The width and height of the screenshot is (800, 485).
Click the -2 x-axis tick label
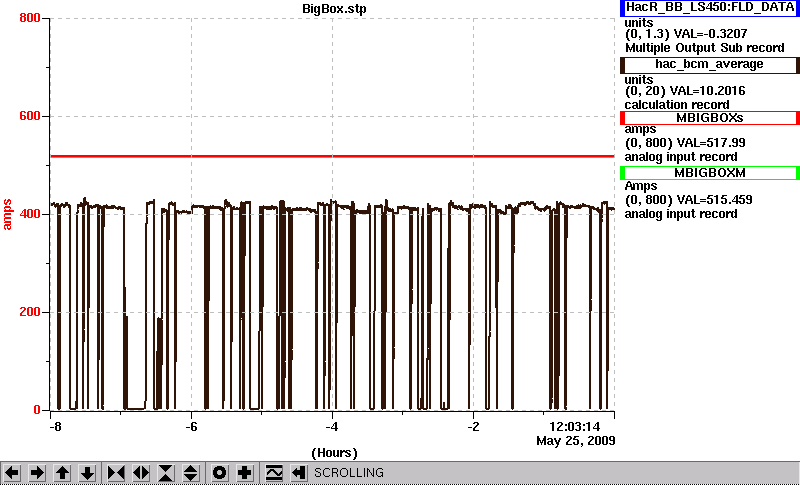tap(473, 427)
